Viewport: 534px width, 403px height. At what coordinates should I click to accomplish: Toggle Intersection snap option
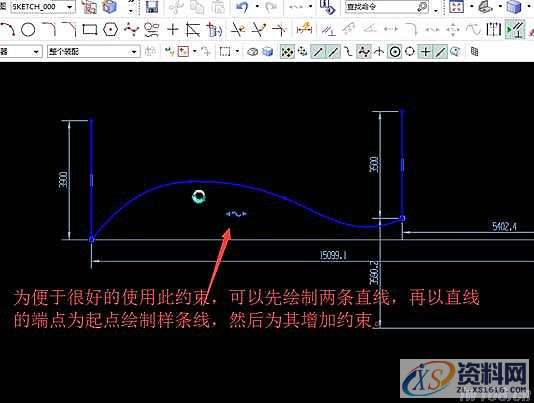pyautogui.click(x=379, y=52)
